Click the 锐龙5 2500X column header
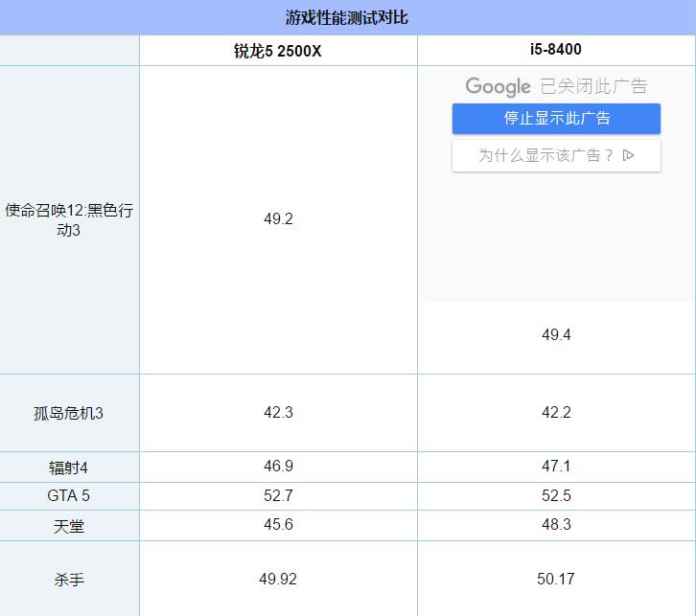Viewport: 696px width, 616px height. pos(278,51)
